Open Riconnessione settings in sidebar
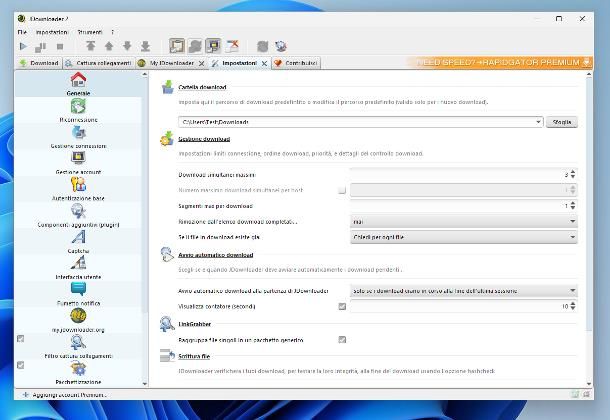 point(77,110)
